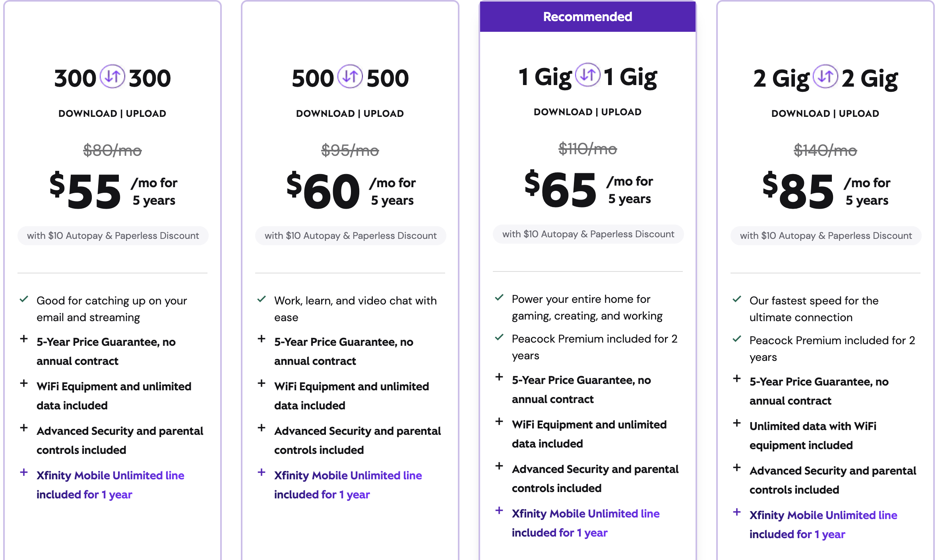Image resolution: width=936 pixels, height=560 pixels.
Task: Click the upload/download arrows icon on 500 plan
Action: click(350, 76)
